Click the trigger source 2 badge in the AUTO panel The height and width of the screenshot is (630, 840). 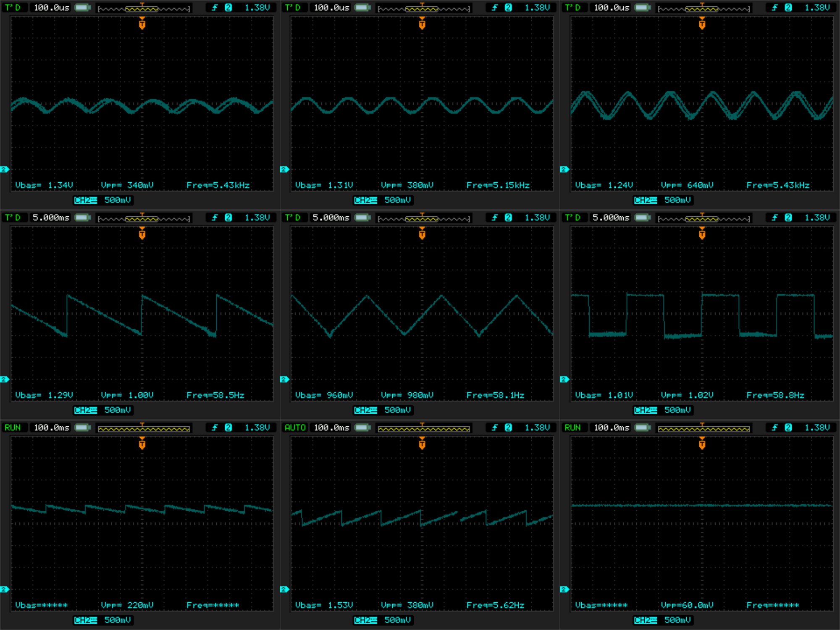509,428
